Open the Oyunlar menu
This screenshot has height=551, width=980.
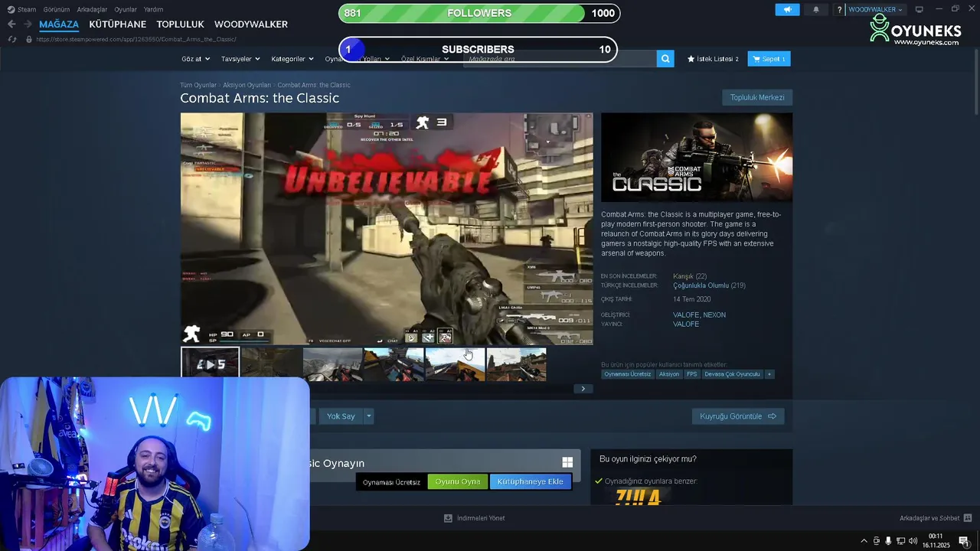coord(126,9)
